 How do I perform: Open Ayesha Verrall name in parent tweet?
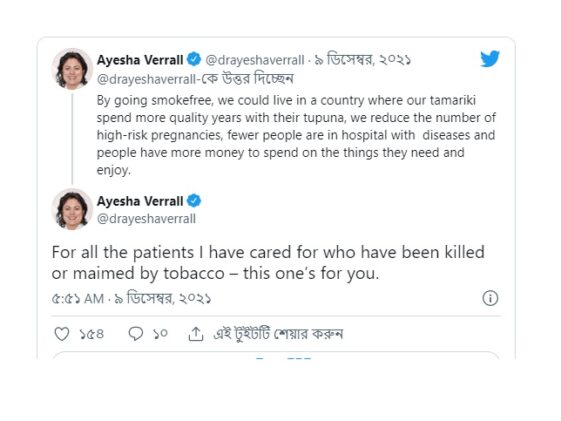tap(140, 60)
